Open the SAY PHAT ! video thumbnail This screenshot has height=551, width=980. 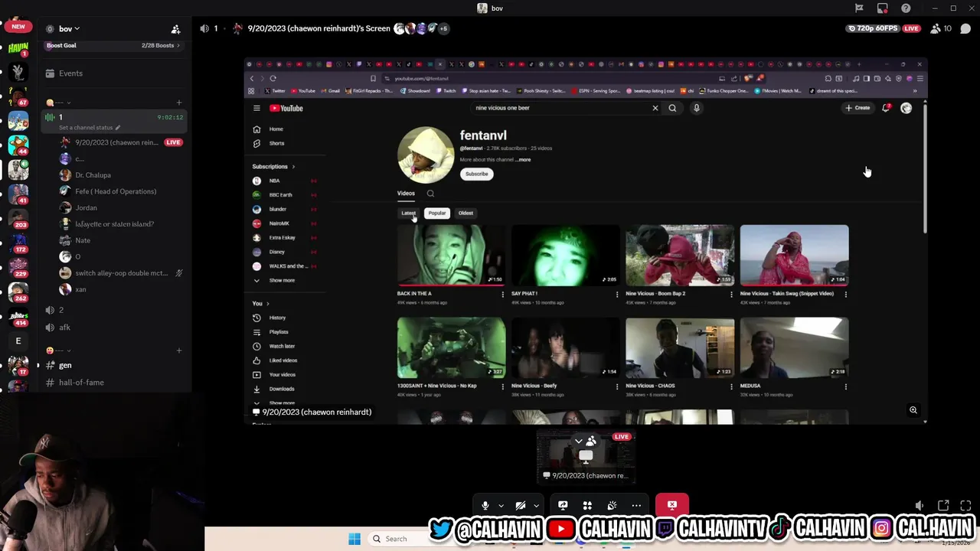(x=565, y=255)
